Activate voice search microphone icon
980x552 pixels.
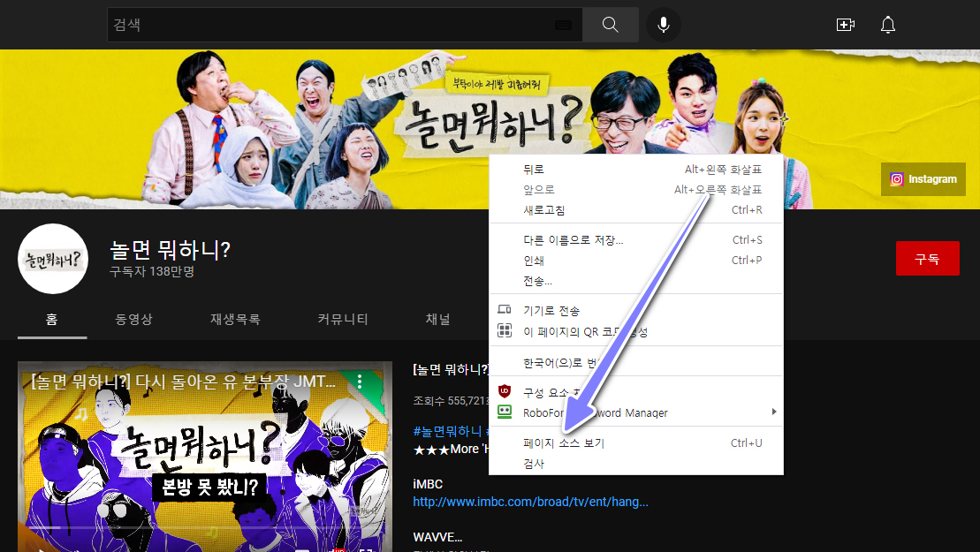coord(663,25)
